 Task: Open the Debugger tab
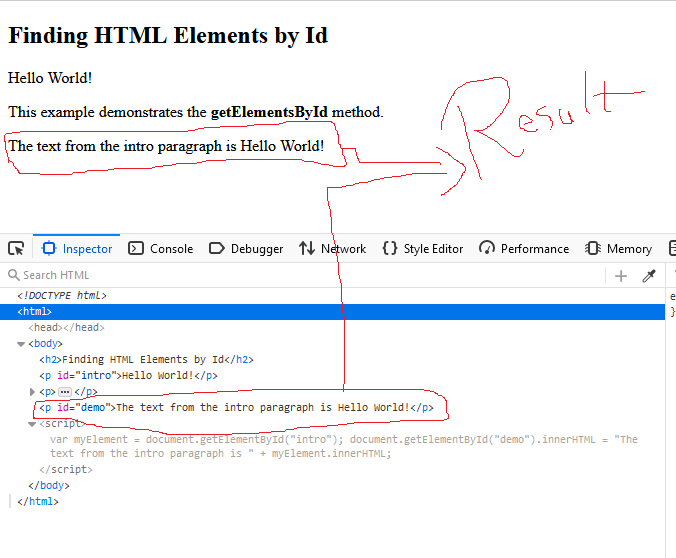click(x=246, y=249)
